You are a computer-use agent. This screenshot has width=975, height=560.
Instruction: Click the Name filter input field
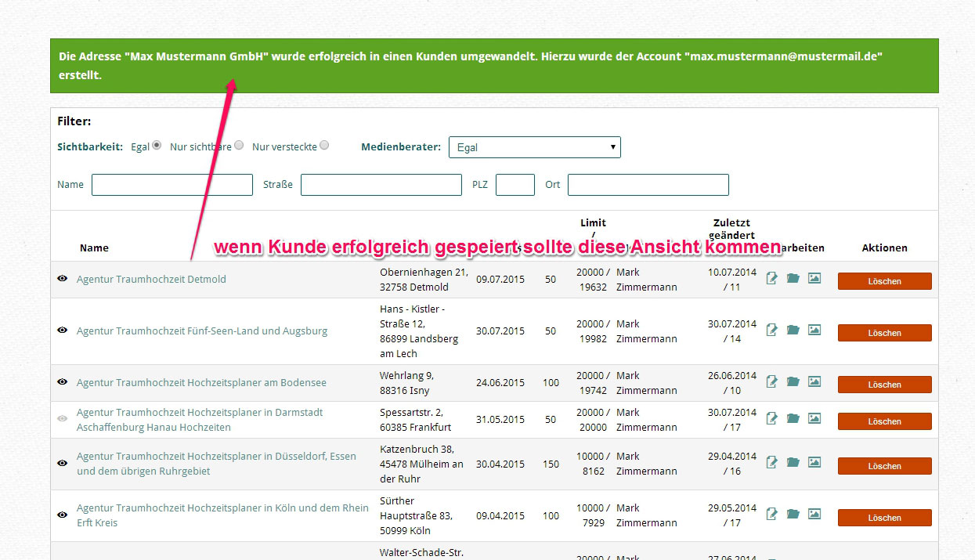(172, 185)
